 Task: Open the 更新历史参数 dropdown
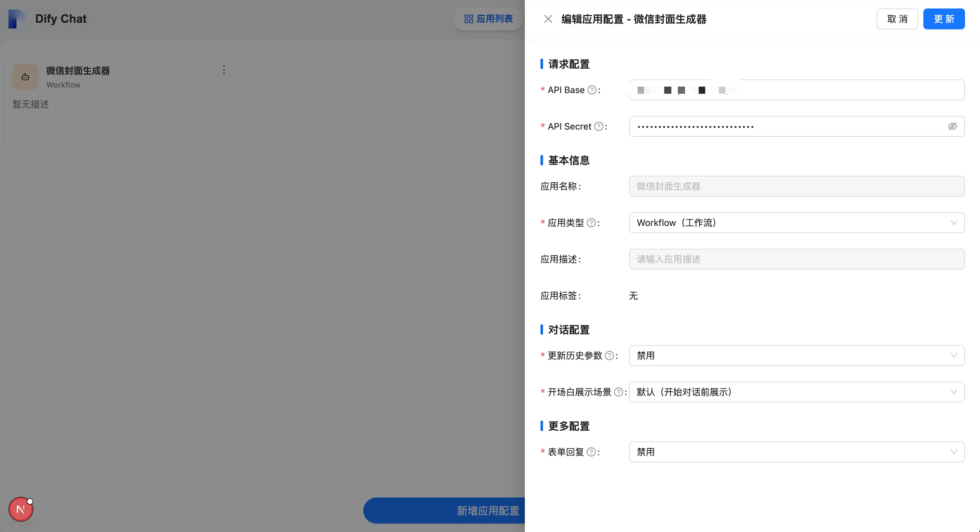pos(797,356)
